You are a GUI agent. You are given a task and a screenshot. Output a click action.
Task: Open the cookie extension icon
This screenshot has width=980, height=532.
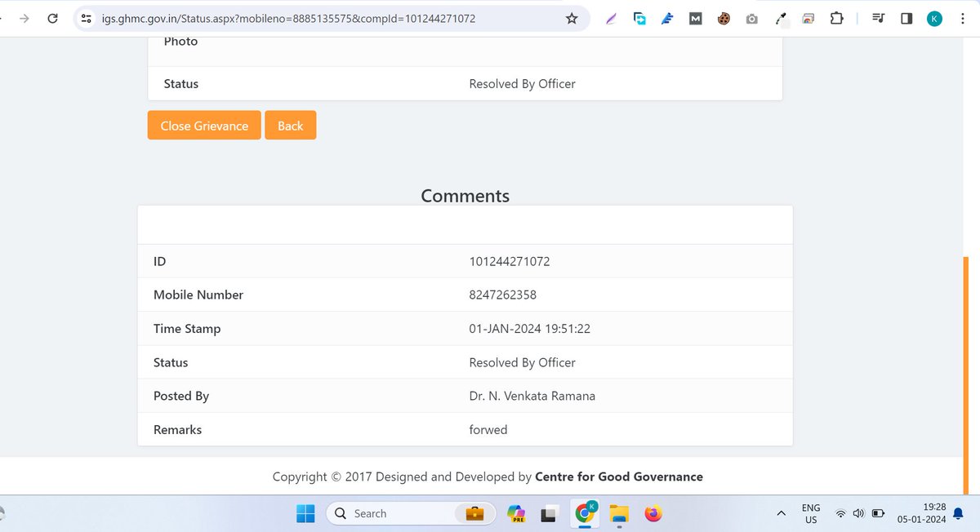click(724, 19)
